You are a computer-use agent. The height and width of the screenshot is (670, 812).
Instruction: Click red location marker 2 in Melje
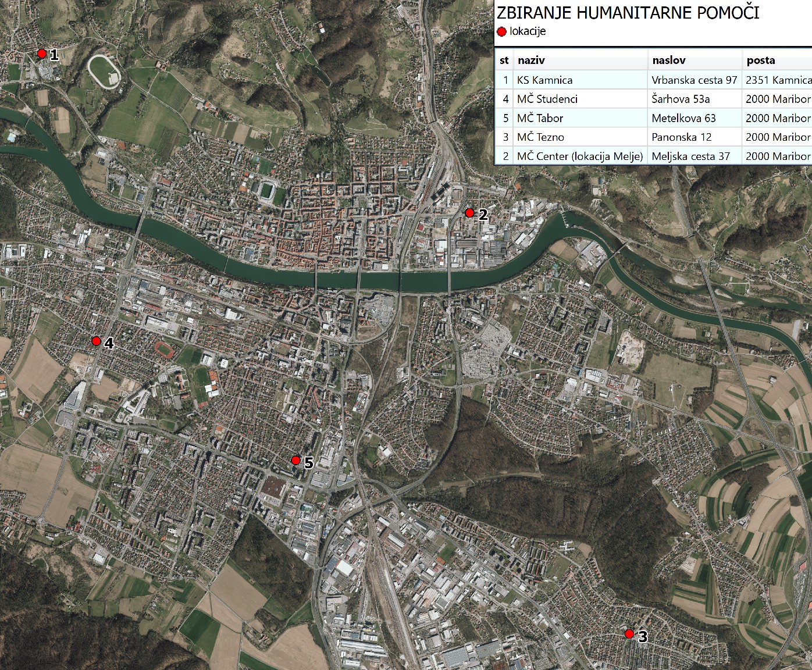click(x=470, y=213)
